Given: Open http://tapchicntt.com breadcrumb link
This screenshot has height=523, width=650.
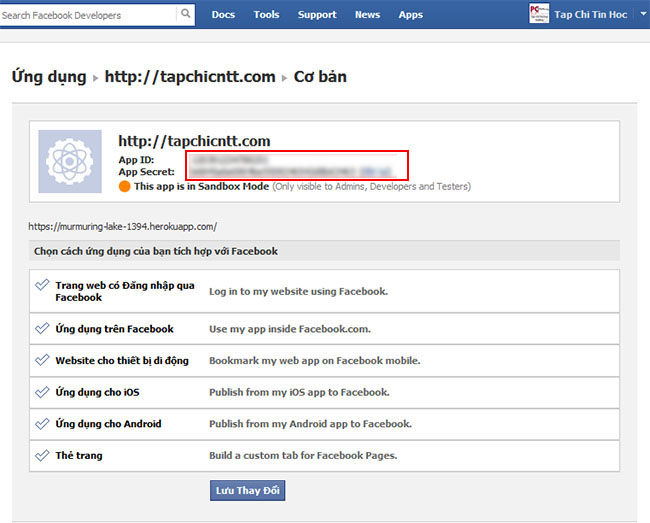Looking at the screenshot, I should [x=190, y=77].
